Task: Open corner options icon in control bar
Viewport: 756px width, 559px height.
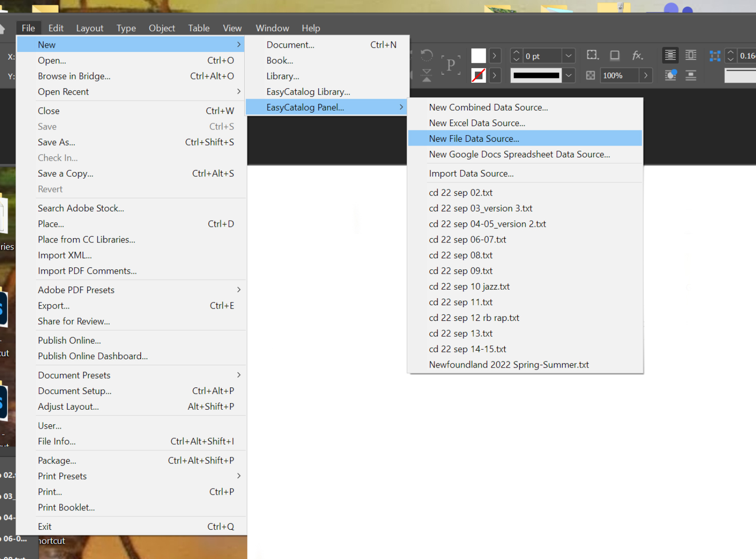Action: coord(593,55)
